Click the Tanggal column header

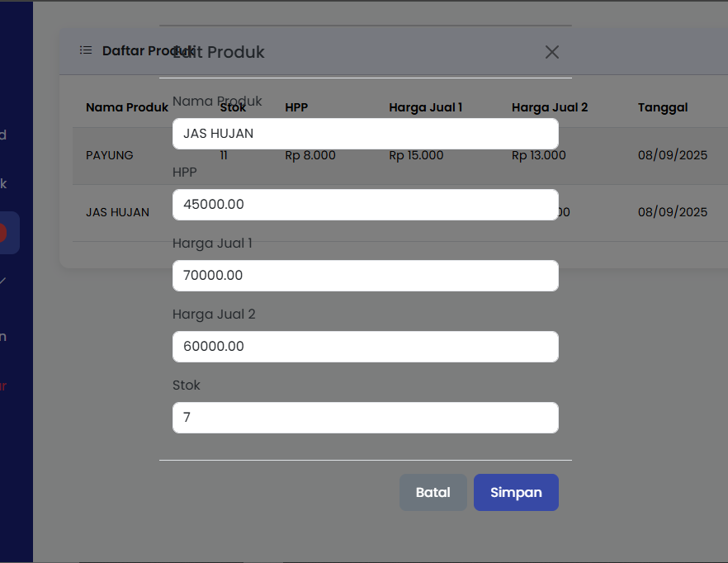[662, 107]
